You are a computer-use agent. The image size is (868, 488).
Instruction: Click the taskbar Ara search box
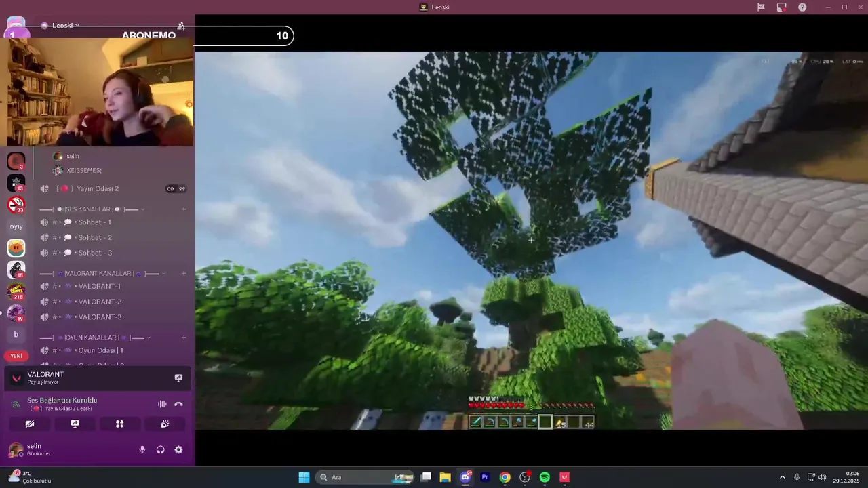pos(366,477)
